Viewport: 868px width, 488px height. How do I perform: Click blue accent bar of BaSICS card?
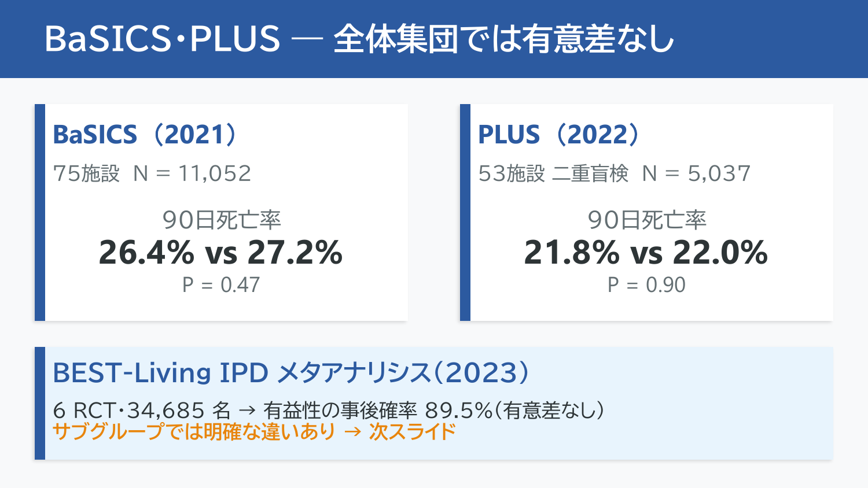pyautogui.click(x=40, y=212)
